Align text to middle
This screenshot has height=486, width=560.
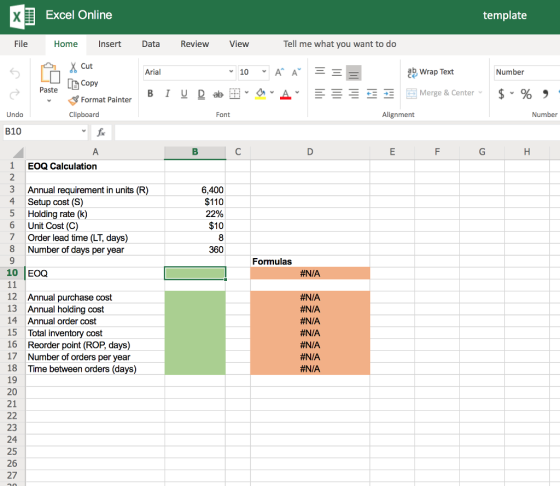pyautogui.click(x=337, y=72)
